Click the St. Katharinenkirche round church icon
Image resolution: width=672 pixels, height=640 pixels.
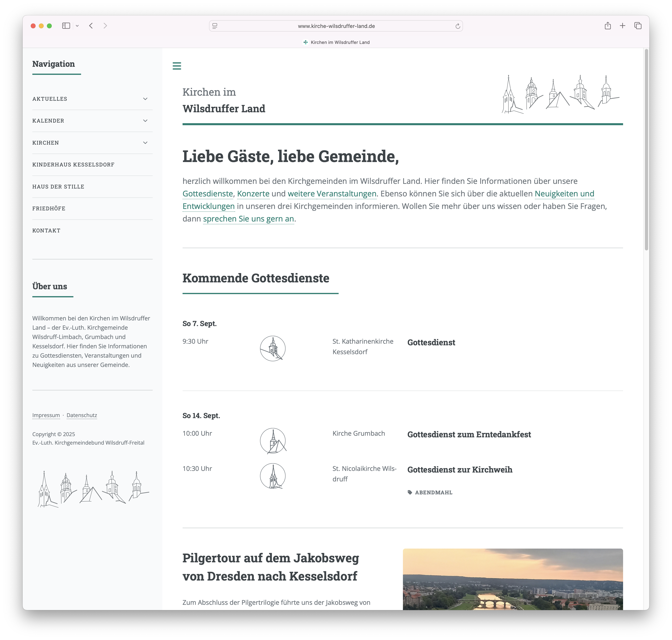(x=272, y=348)
